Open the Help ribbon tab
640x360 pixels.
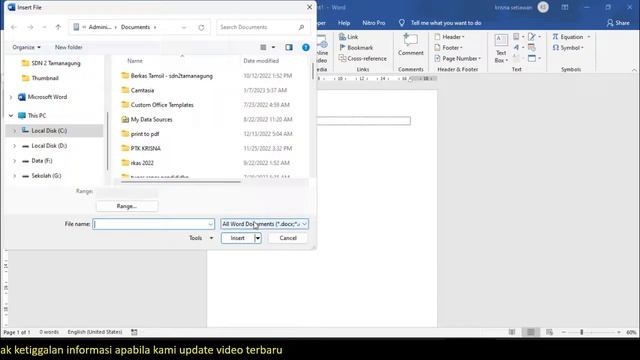coord(344,23)
